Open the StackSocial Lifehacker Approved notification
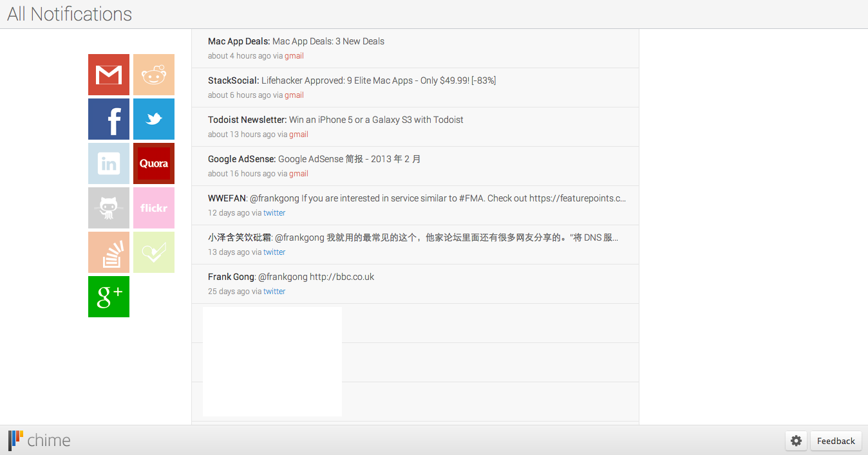Viewport: 868px width, 455px height. click(415, 88)
